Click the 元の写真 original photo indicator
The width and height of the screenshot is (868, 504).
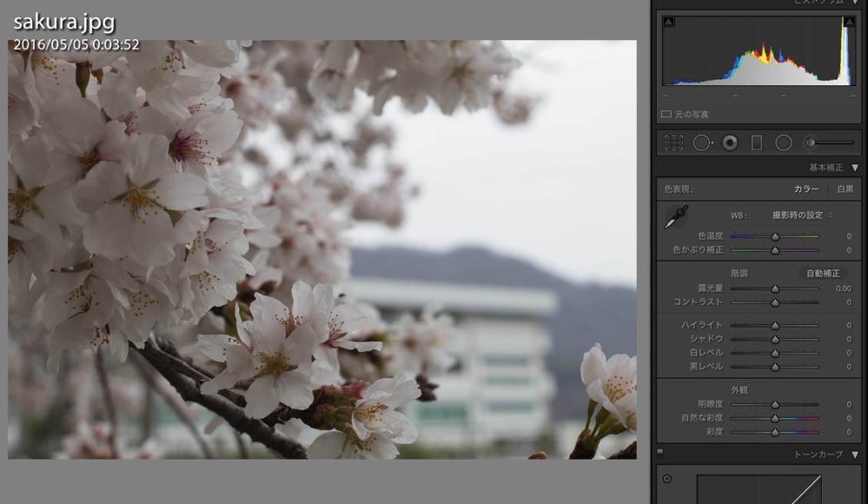[x=685, y=114]
